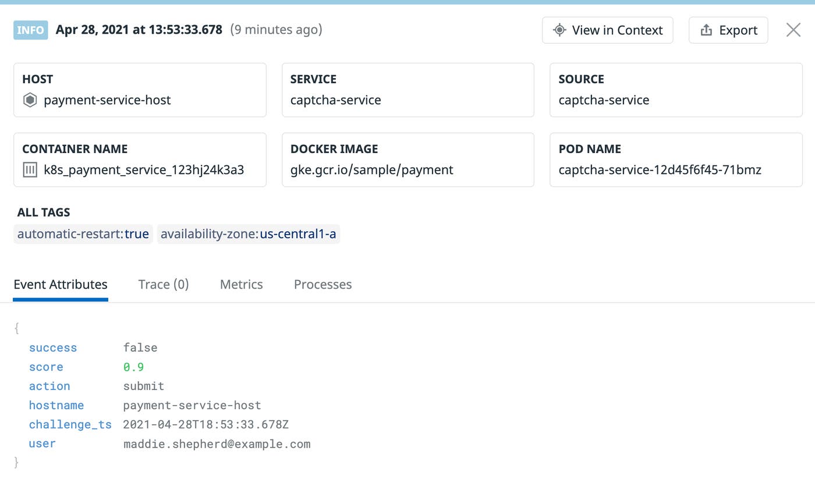The image size is (815, 504).
Task: Select the Event Attributes tab
Action: 61,285
